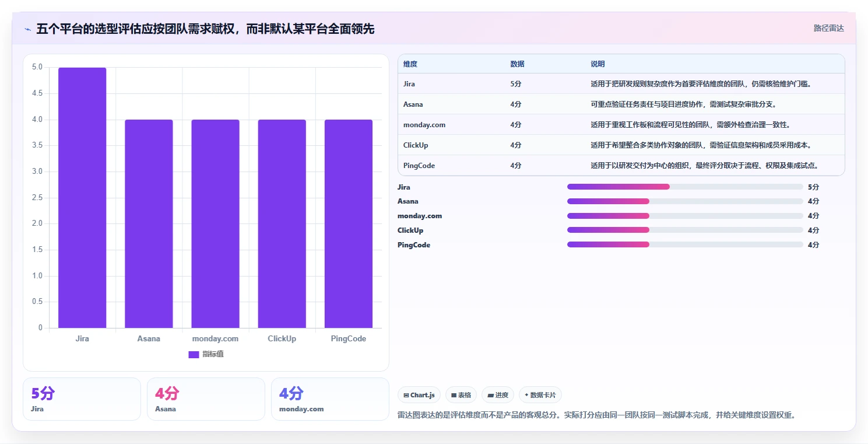Click the ClickUp progress bar
The image size is (868, 444).
(x=685, y=230)
